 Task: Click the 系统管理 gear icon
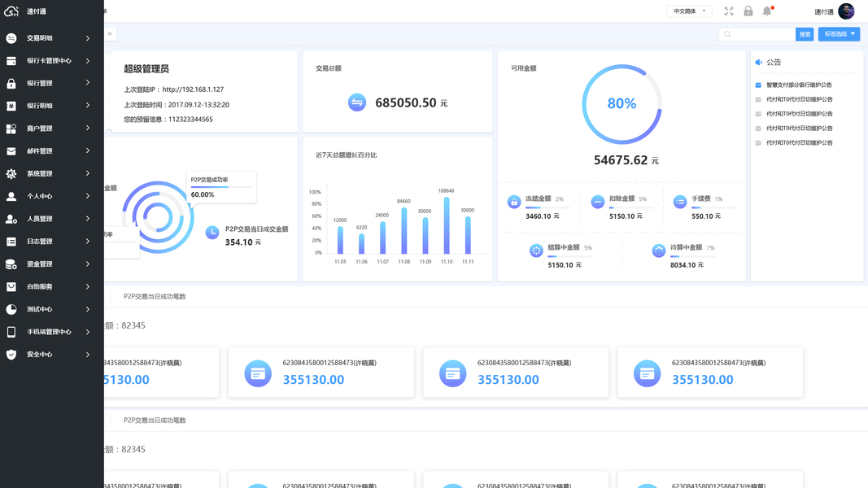(x=11, y=174)
